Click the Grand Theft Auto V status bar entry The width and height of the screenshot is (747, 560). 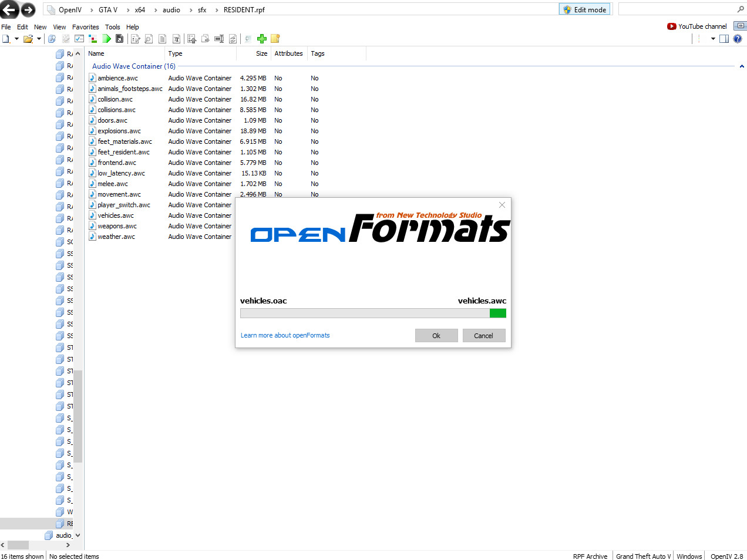(x=643, y=556)
